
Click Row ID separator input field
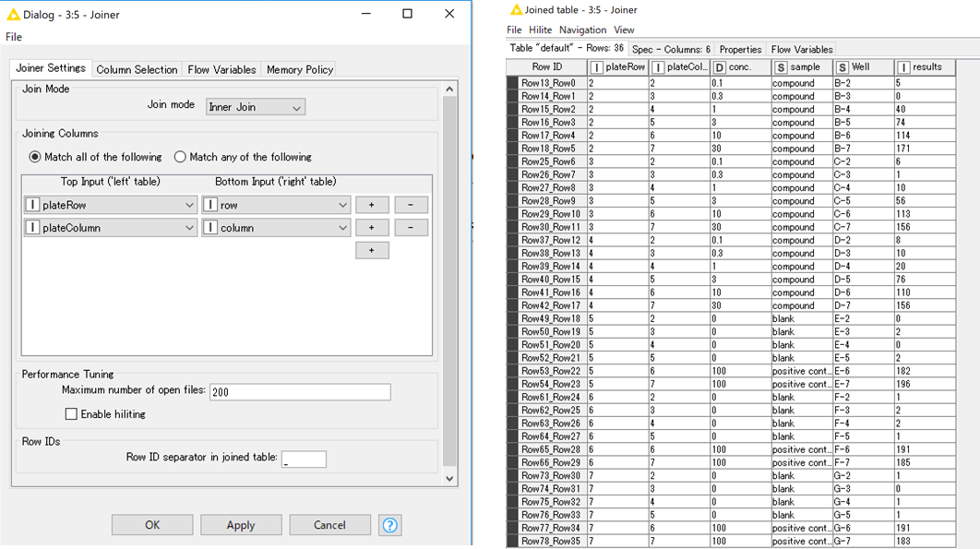tap(304, 459)
